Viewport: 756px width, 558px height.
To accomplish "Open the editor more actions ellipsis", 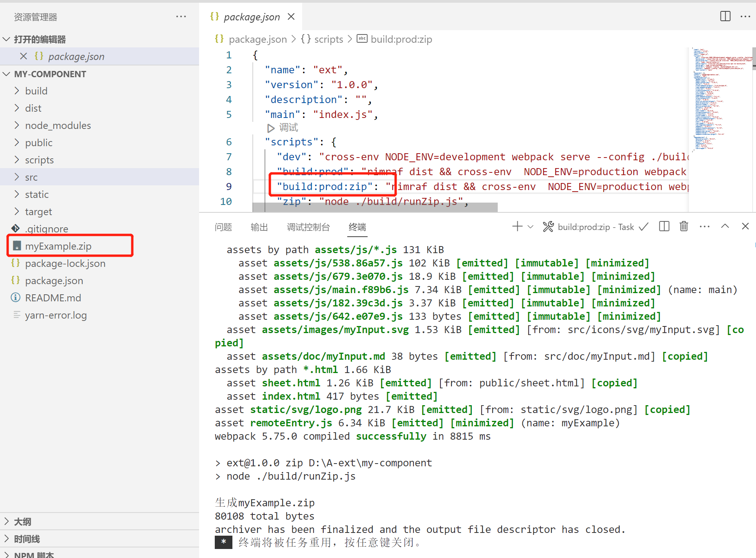I will [745, 16].
